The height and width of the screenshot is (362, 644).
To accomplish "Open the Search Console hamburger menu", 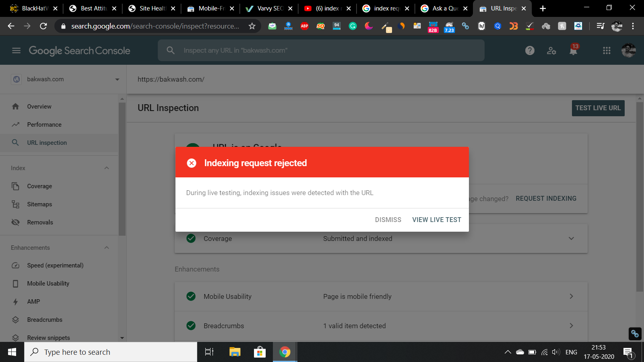I will [x=16, y=51].
